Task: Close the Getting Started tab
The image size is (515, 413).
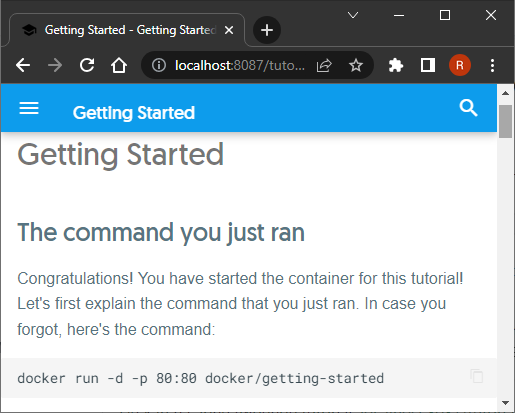Action: (x=229, y=30)
